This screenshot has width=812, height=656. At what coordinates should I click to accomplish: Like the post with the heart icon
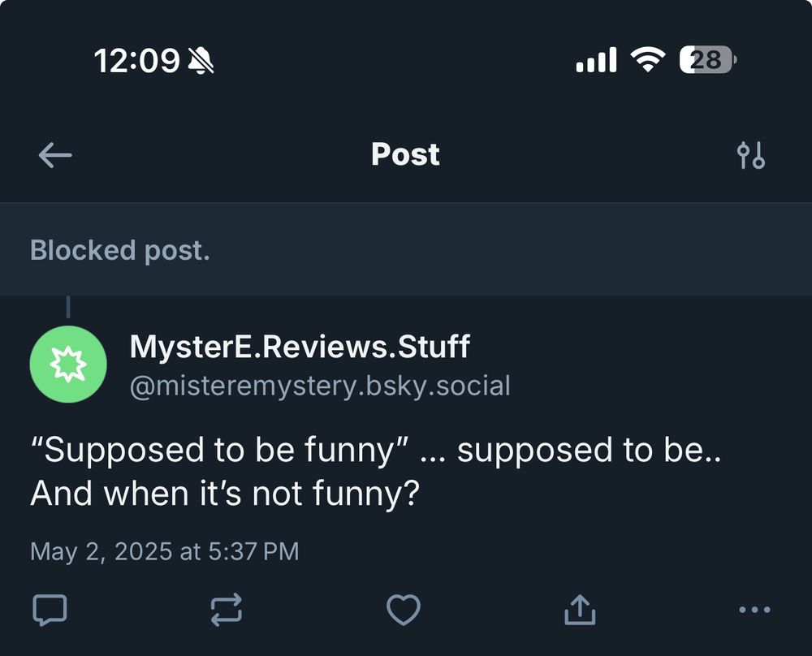coord(403,610)
